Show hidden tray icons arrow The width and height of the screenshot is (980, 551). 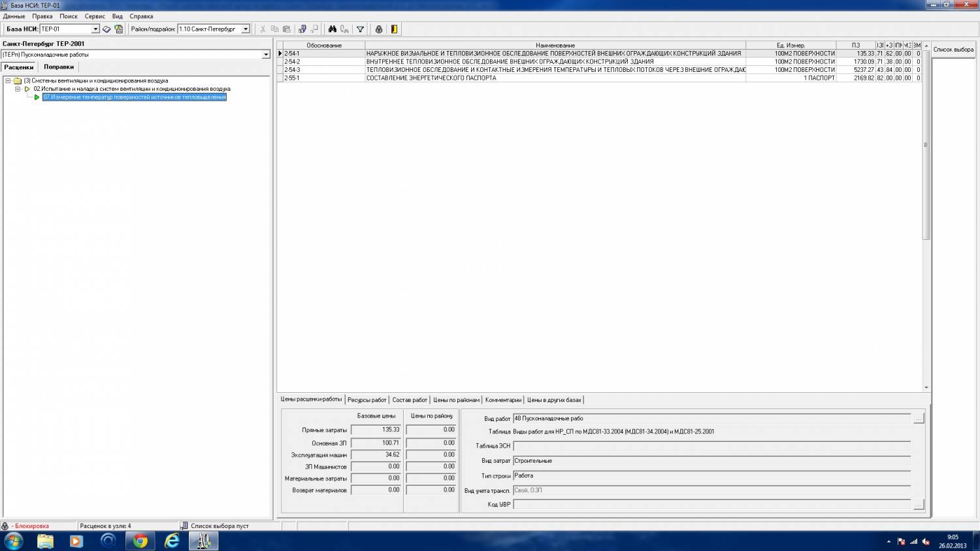coord(889,542)
